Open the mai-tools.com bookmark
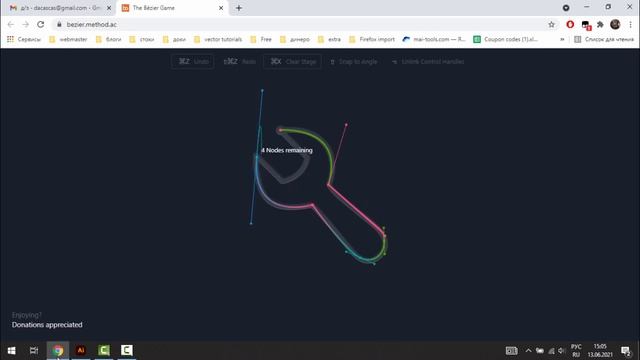The width and height of the screenshot is (640, 360). 434,39
